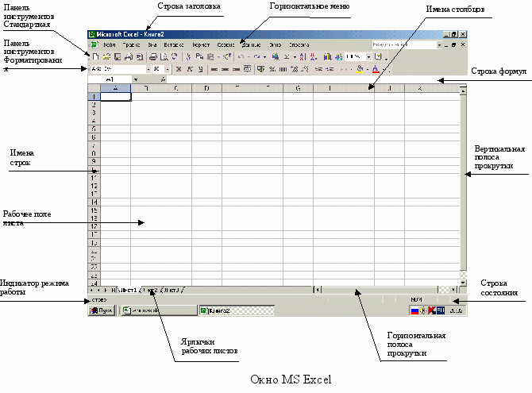Open the Формат menu
The width and height of the screenshot is (532, 393).
pos(201,44)
